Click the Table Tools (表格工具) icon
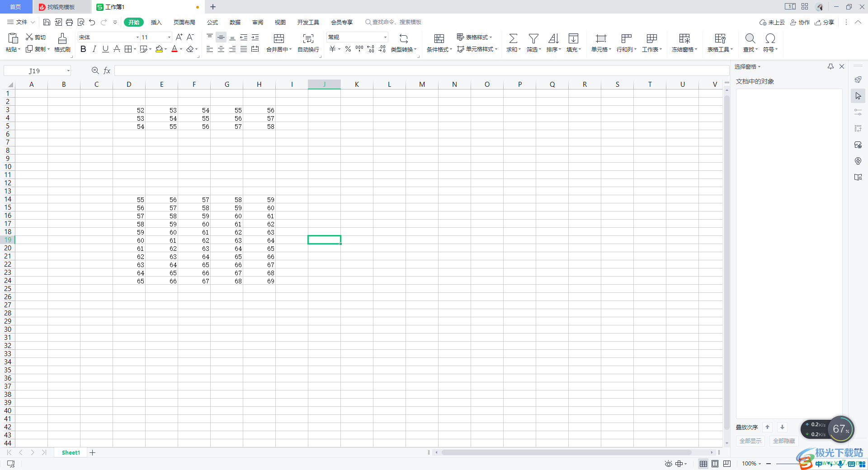This screenshot has width=868, height=470. point(720,38)
